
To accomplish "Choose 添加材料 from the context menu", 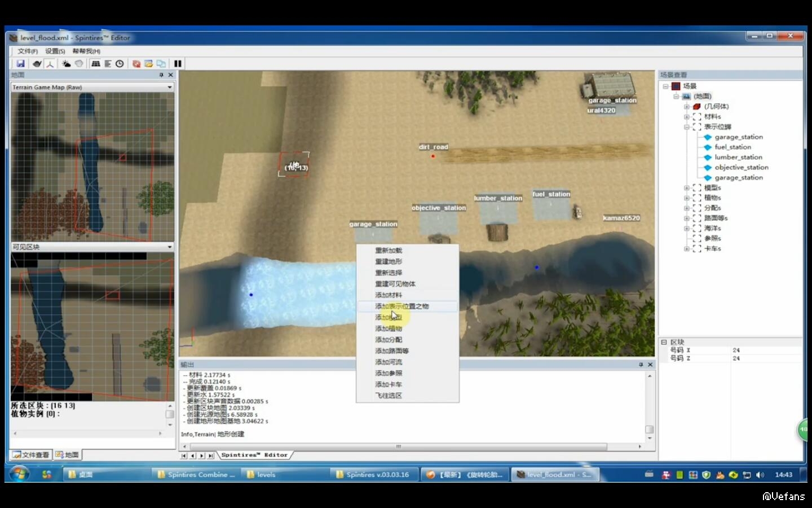I will pos(408,295).
